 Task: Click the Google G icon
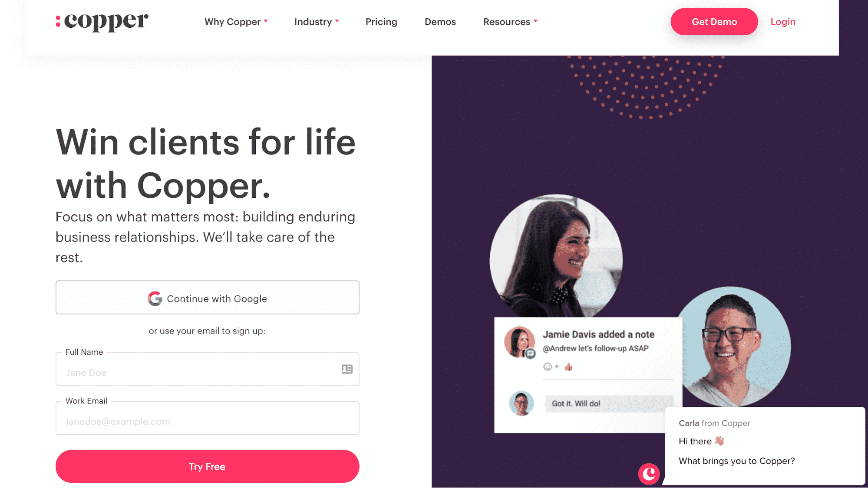point(155,298)
